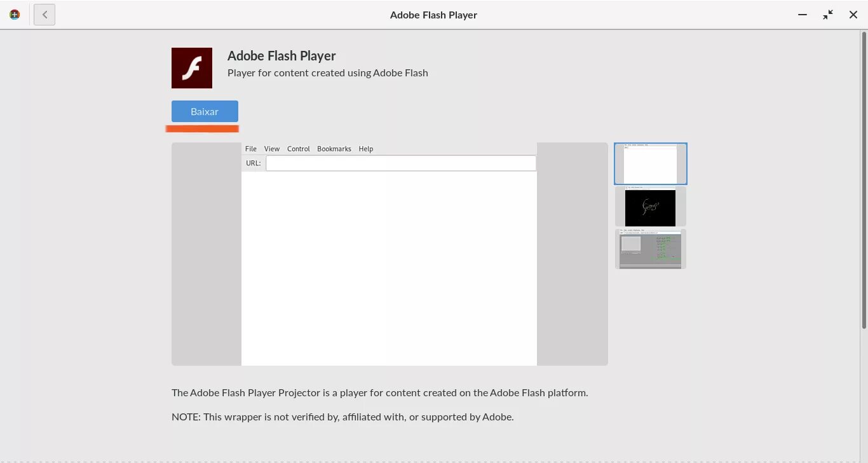868x463 pixels.
Task: Open the app store icon in the header
Action: [15, 15]
